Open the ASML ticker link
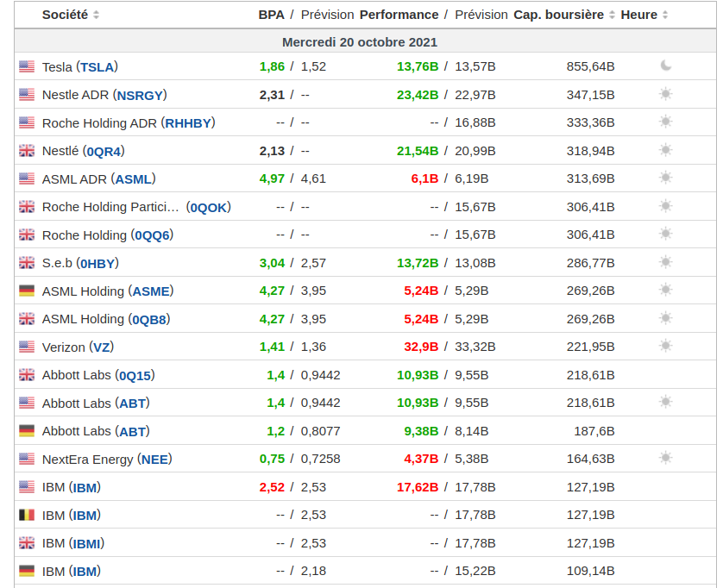This screenshot has width=723, height=588. point(133,179)
